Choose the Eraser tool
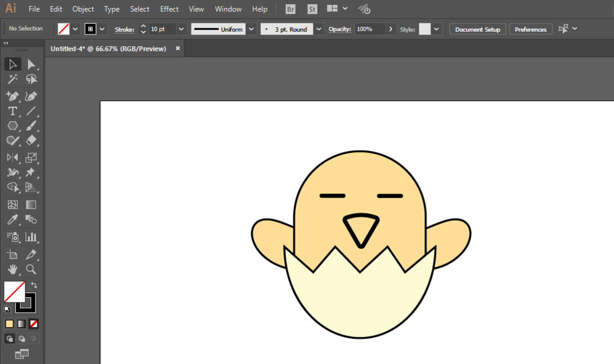 coord(31,141)
